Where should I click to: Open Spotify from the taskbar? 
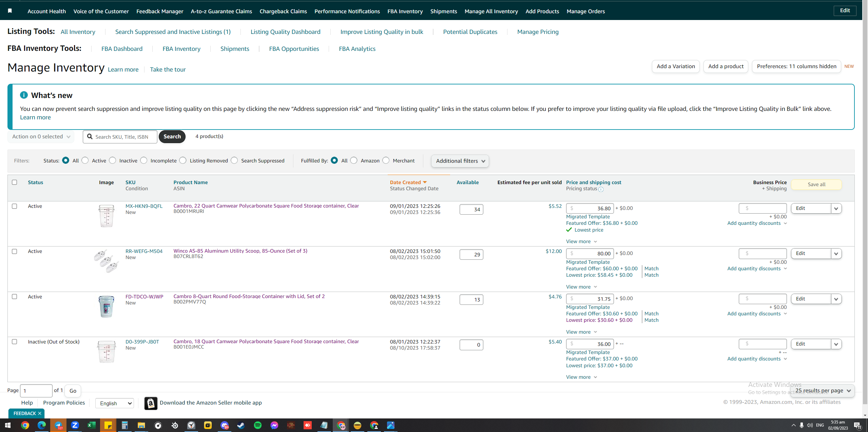257,425
